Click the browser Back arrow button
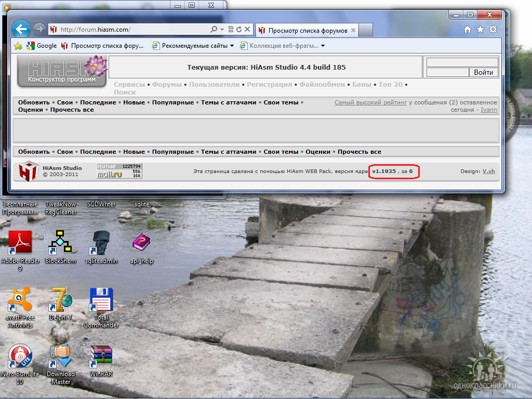This screenshot has width=532, height=399. pos(21,29)
